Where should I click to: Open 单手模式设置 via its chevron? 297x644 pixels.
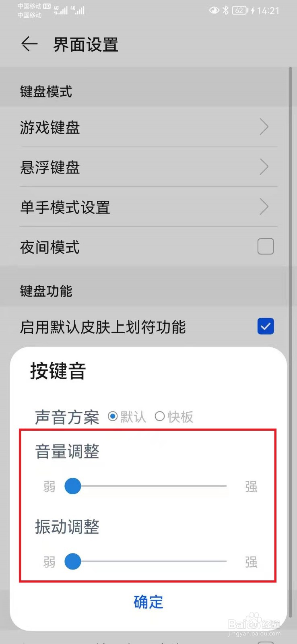(264, 206)
